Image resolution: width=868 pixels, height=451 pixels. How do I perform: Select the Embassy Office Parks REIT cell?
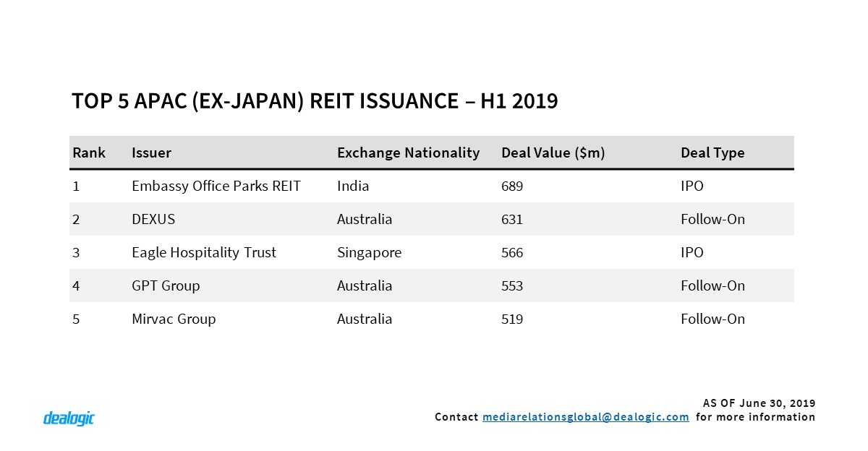216,186
